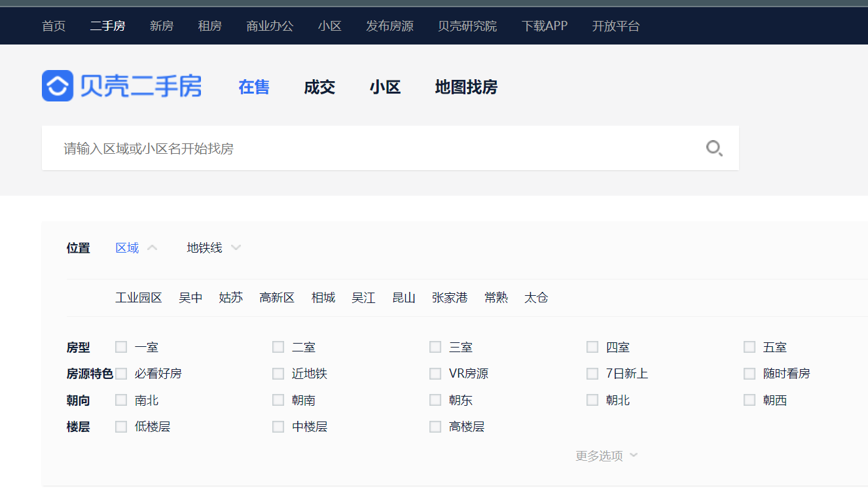Check the 朝南 orientation box
This screenshot has height=502, width=868.
[x=278, y=400]
